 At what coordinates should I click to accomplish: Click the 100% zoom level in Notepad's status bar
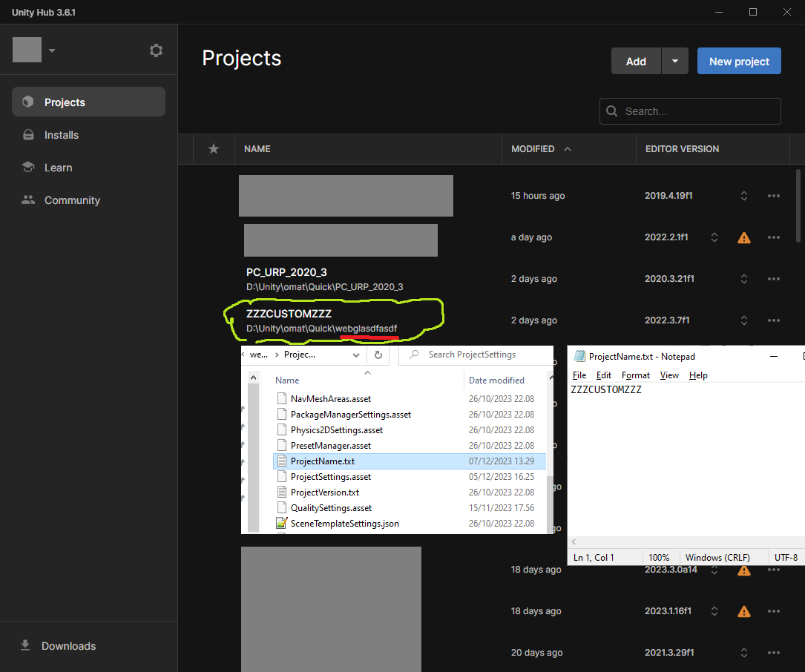click(660, 557)
